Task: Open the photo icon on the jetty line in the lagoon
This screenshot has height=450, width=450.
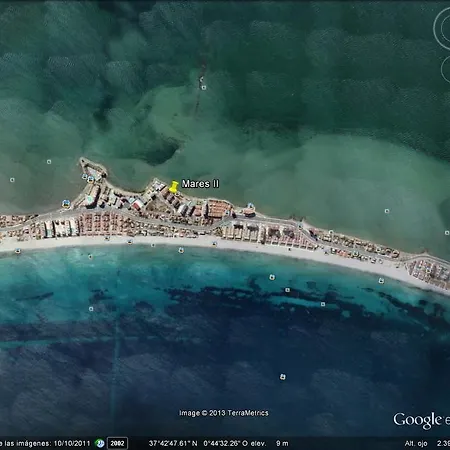Action: coord(204,87)
